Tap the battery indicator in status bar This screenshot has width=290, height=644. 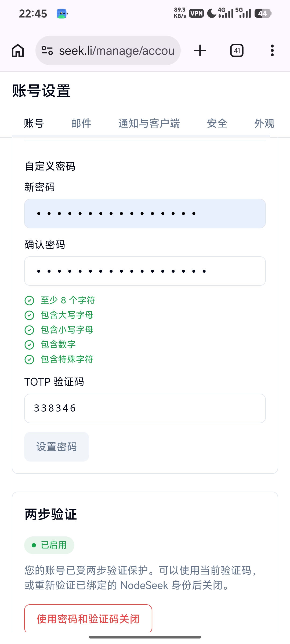pyautogui.click(x=263, y=13)
